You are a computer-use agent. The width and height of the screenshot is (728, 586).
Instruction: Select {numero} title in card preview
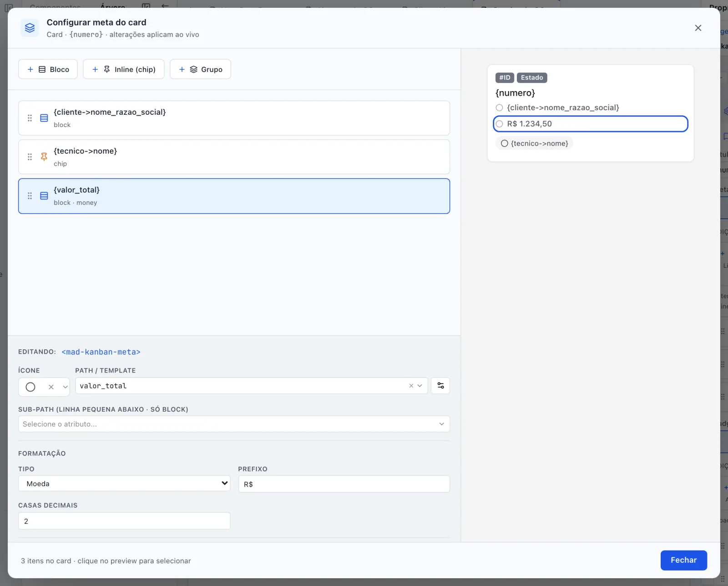pyautogui.click(x=515, y=93)
